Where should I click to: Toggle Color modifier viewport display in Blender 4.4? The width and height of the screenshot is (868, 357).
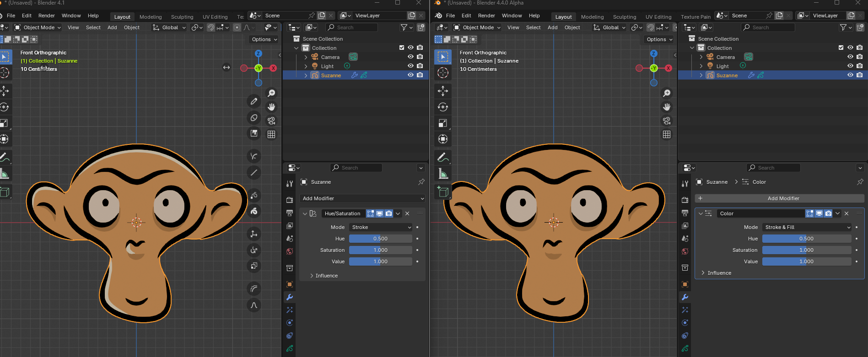pos(819,213)
